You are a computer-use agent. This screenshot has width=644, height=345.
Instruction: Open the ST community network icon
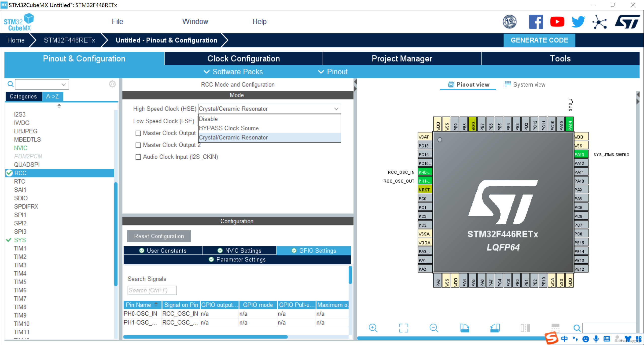[x=599, y=22]
